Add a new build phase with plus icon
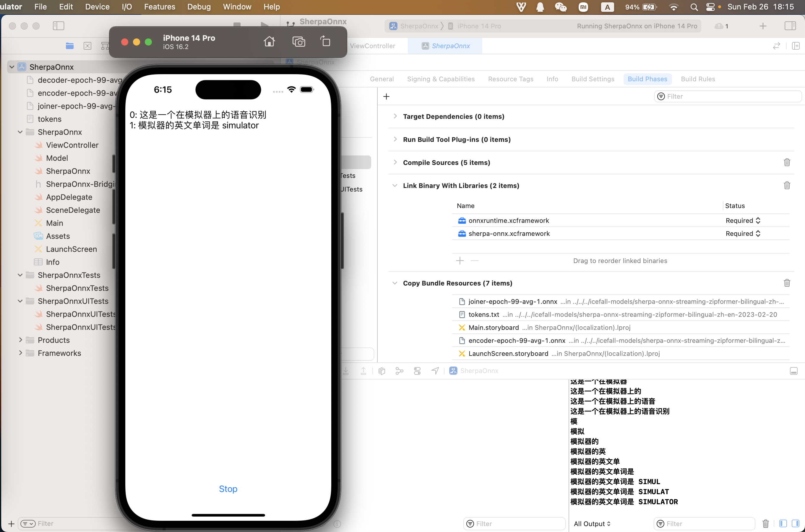 click(x=386, y=97)
